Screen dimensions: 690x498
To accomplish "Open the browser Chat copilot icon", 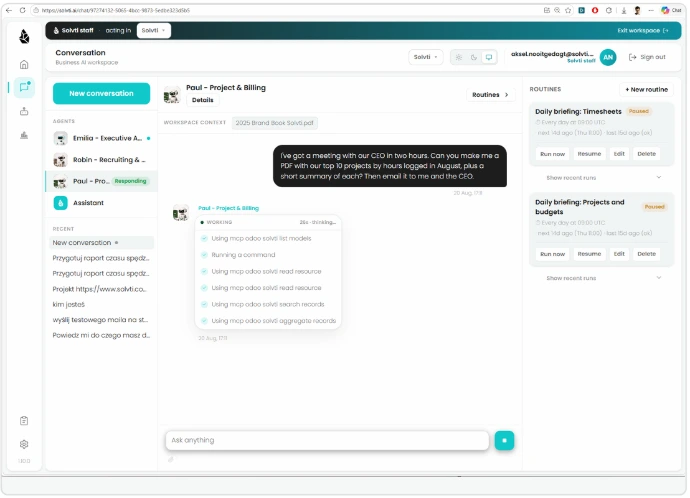I will pos(671,10).
